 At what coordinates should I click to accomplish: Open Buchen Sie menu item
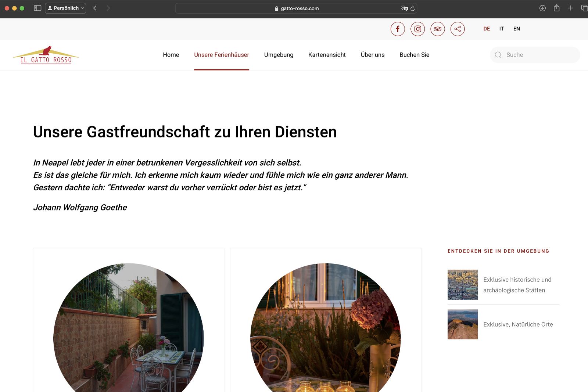tap(415, 55)
